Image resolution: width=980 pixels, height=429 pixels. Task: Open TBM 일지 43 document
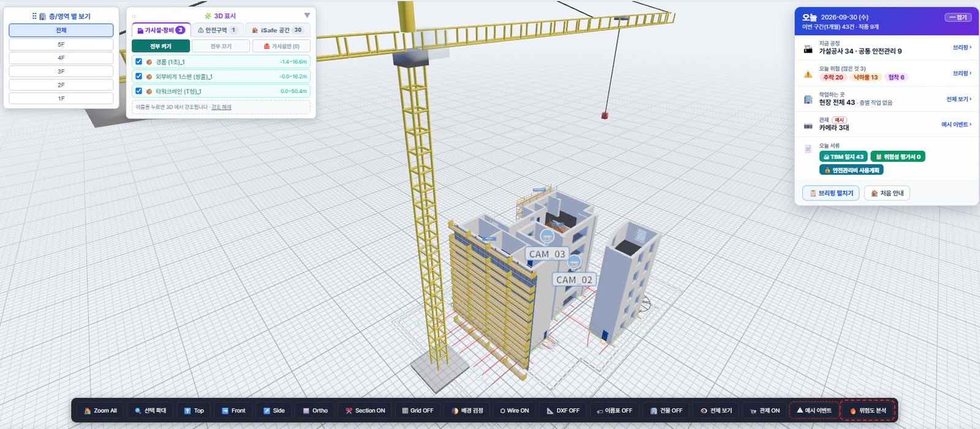[843, 157]
